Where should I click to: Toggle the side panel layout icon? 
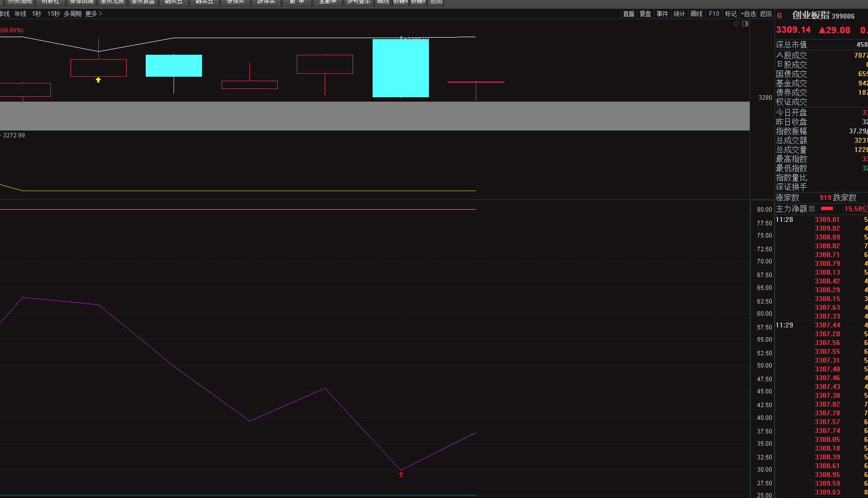pyautogui.click(x=745, y=23)
